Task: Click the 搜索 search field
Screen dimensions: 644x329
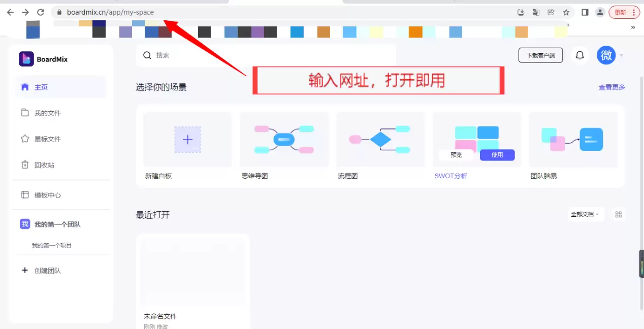Action: coord(266,55)
